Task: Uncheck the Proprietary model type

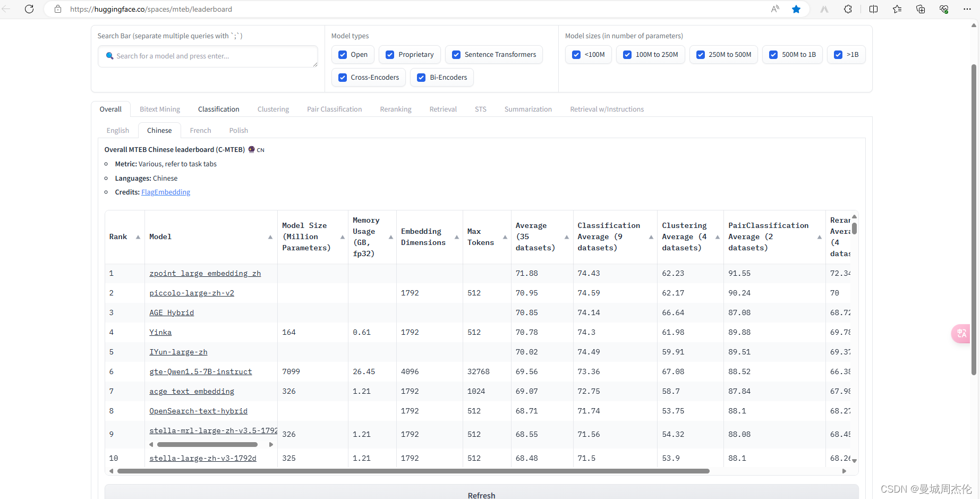Action: (390, 55)
